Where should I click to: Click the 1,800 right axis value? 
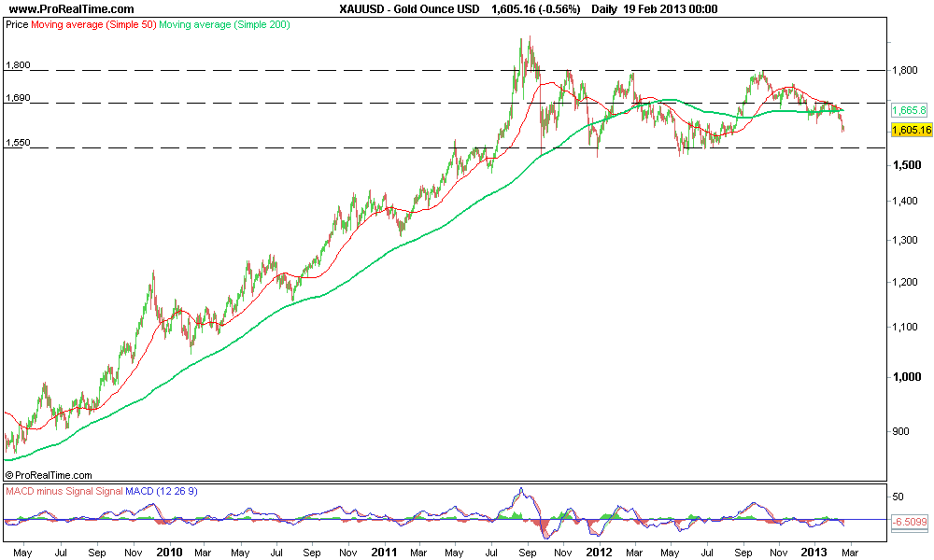coord(905,70)
